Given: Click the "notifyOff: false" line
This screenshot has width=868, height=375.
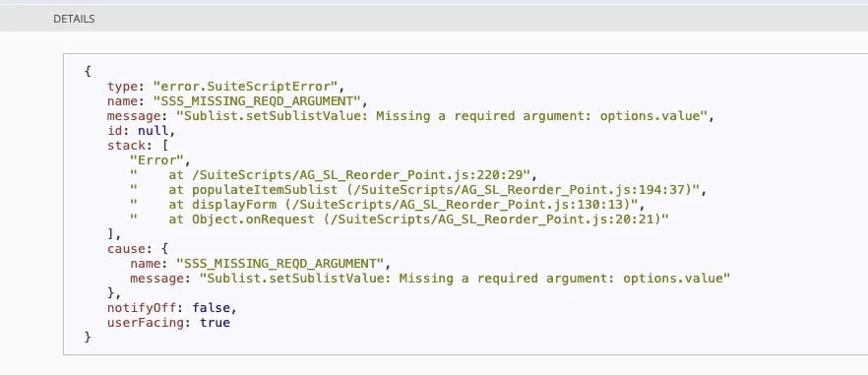Looking at the screenshot, I should point(171,307).
